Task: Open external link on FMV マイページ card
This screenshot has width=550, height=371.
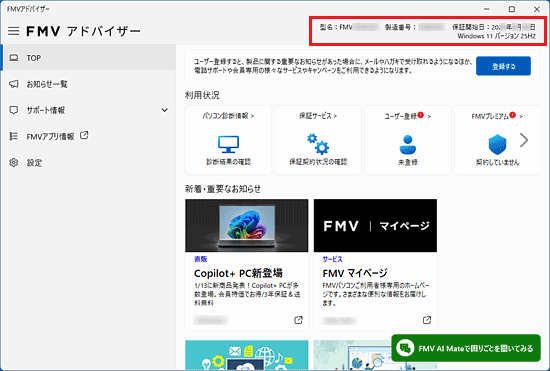Action: 427,320
